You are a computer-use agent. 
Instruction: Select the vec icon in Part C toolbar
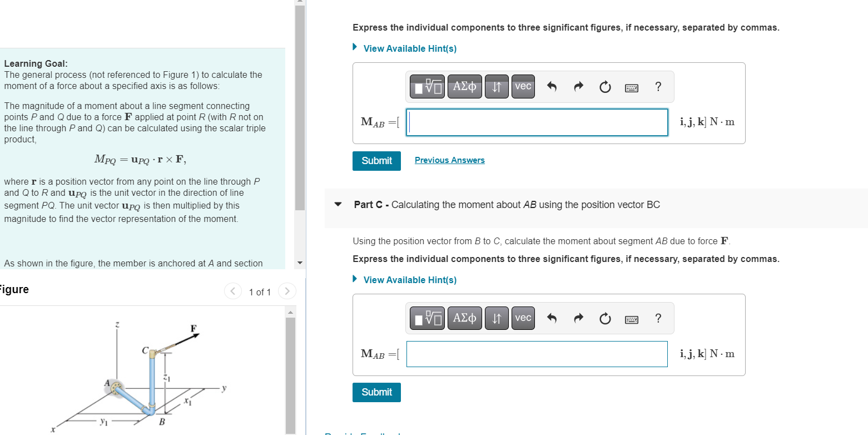523,318
